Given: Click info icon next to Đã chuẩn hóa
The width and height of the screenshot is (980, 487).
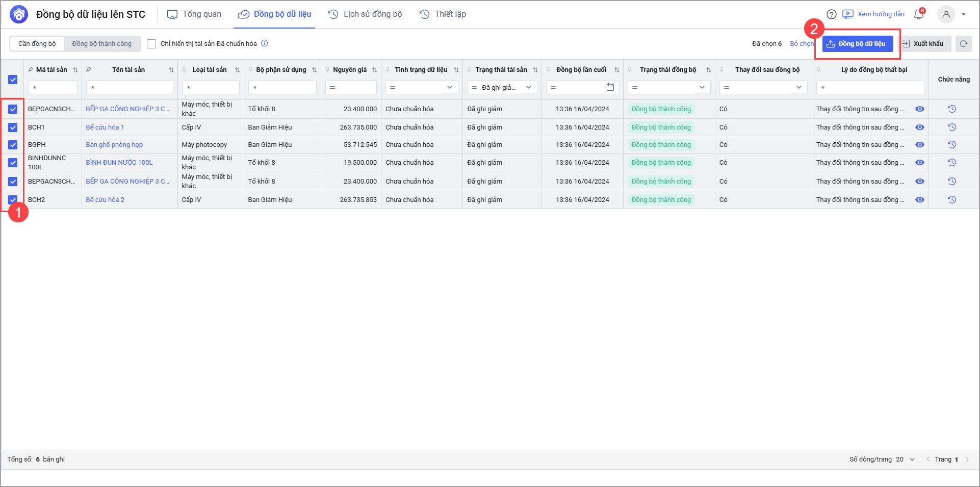Looking at the screenshot, I should tap(265, 43).
